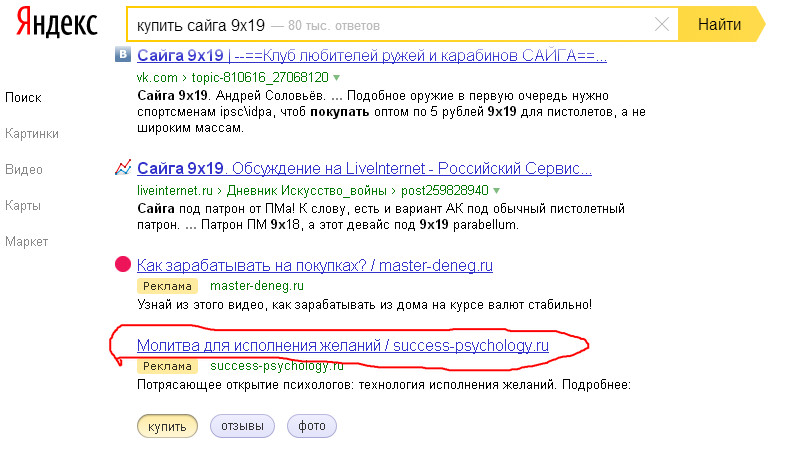Open the Молитва для исполнения желаний ad

342,346
